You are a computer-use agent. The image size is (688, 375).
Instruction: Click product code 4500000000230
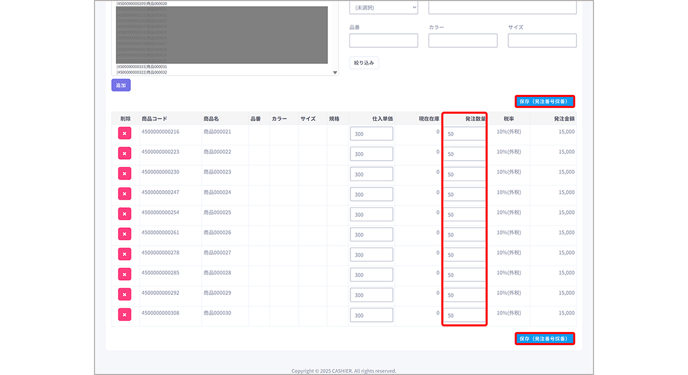[x=160, y=172]
